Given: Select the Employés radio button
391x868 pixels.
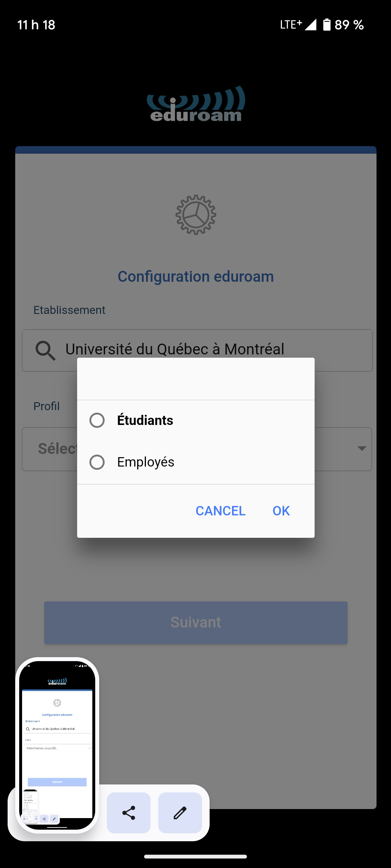Looking at the screenshot, I should 97,462.
